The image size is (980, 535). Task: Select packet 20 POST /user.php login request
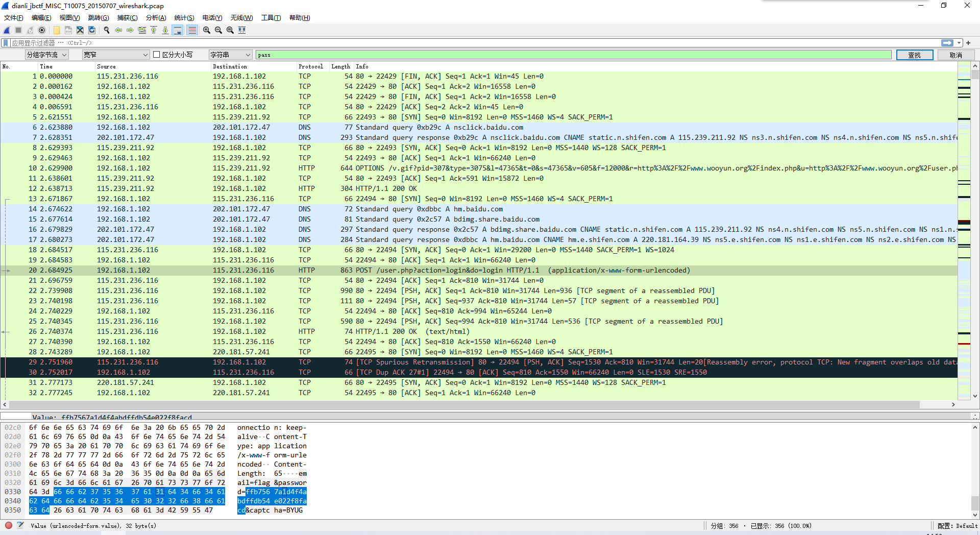tap(479, 270)
